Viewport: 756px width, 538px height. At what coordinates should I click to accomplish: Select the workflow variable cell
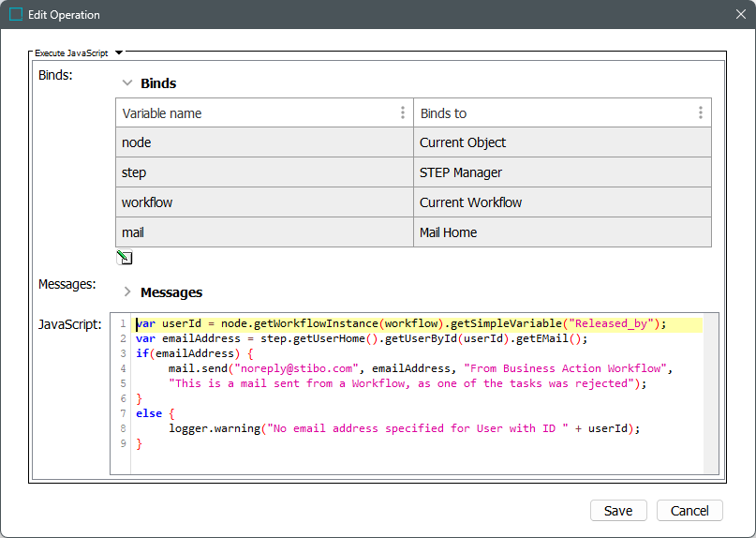[x=264, y=202]
